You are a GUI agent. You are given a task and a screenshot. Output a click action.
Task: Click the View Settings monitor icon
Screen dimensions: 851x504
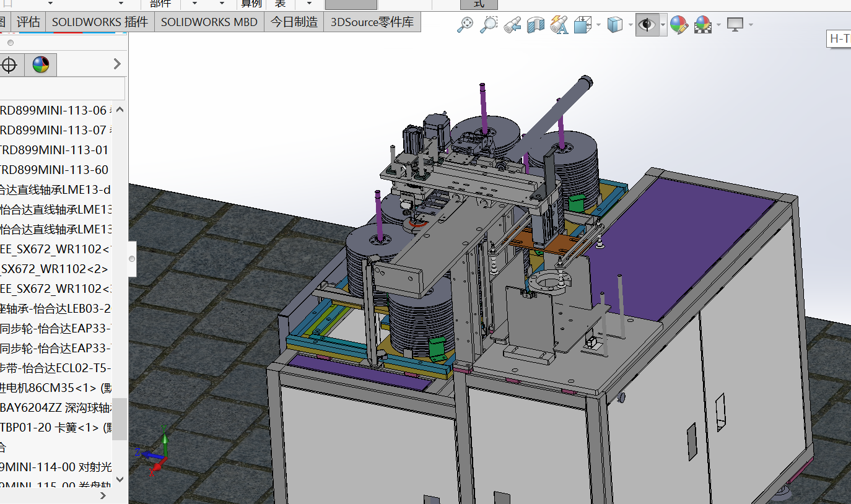click(x=735, y=25)
